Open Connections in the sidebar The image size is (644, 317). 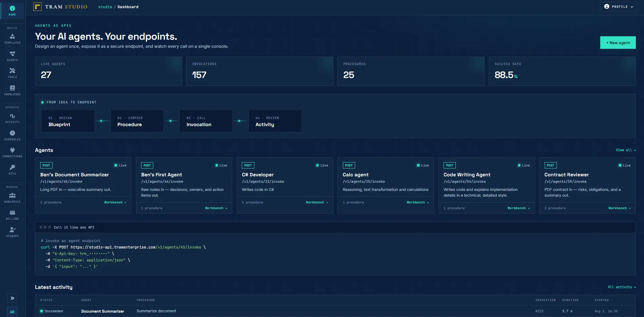pyautogui.click(x=12, y=153)
